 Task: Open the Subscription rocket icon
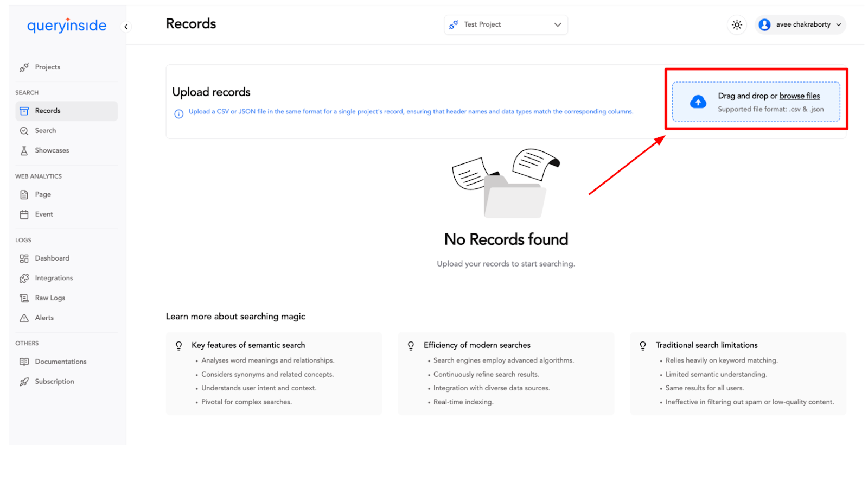coord(24,382)
